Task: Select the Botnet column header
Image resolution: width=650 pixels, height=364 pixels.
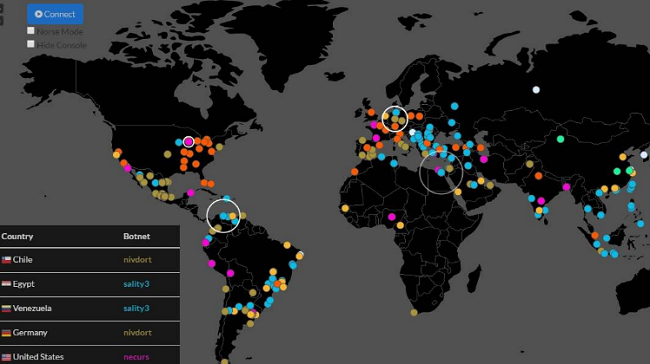Action: tap(137, 236)
